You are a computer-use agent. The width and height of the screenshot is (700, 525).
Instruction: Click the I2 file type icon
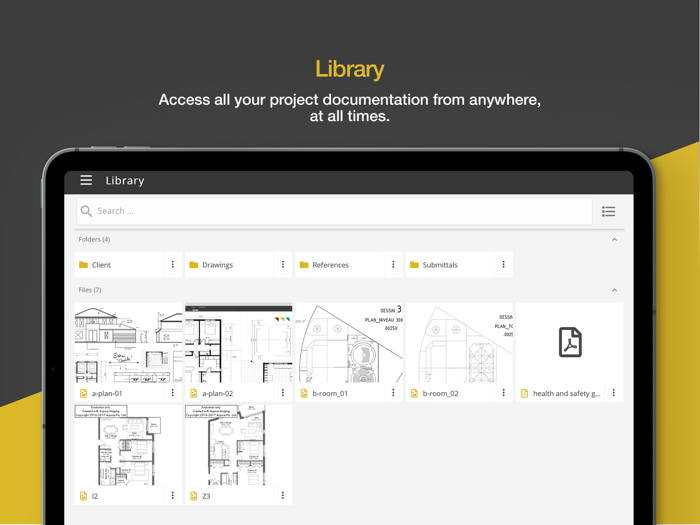(x=83, y=496)
